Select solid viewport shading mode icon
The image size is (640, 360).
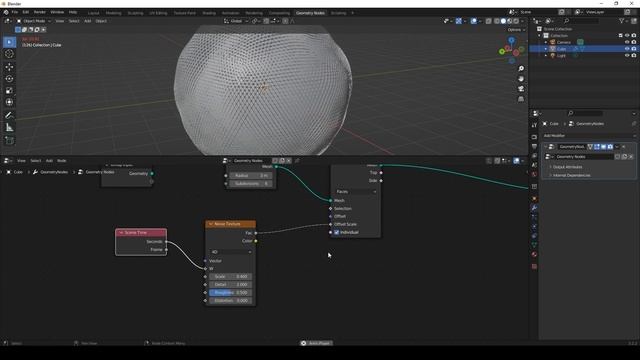click(503, 21)
